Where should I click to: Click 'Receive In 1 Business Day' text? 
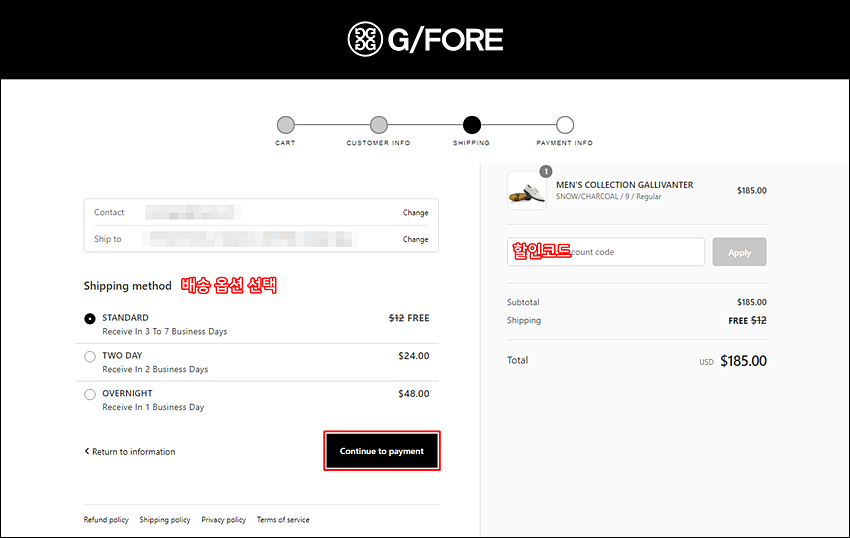(153, 407)
